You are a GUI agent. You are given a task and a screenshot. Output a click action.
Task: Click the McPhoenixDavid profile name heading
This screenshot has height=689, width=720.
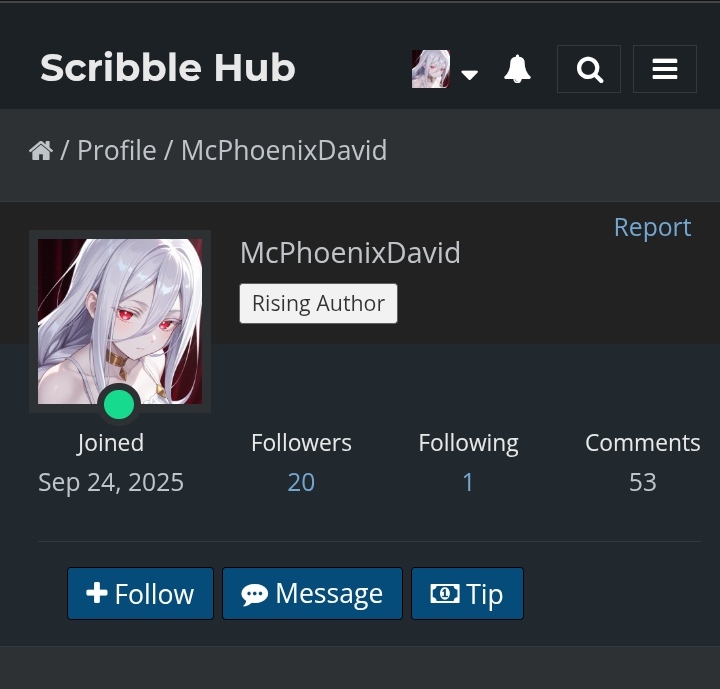click(x=350, y=253)
